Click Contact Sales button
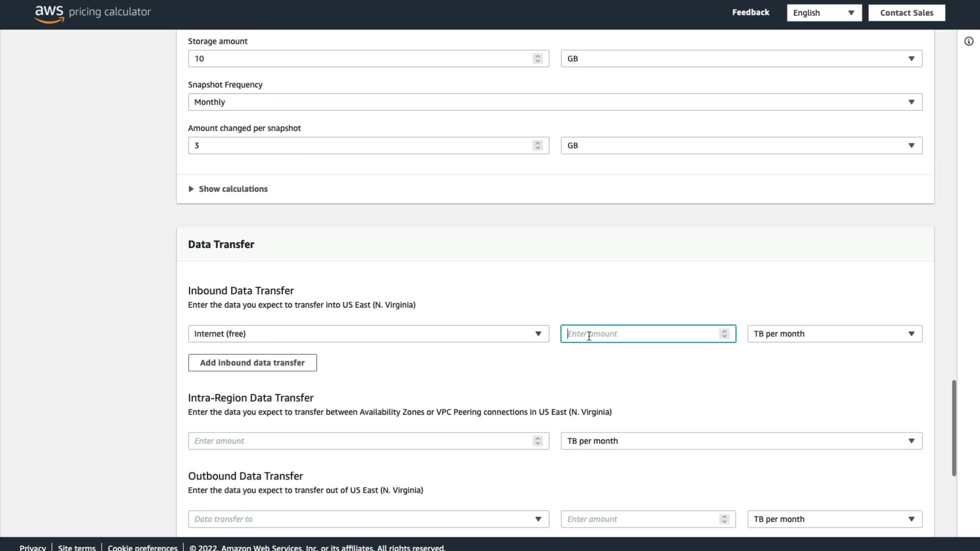The height and width of the screenshot is (551, 980). tap(906, 13)
